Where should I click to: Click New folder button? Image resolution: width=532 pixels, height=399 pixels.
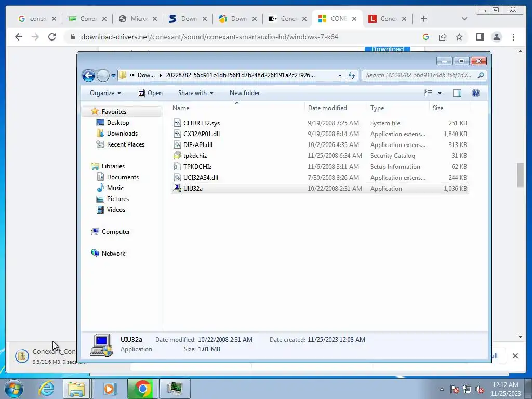point(245,93)
